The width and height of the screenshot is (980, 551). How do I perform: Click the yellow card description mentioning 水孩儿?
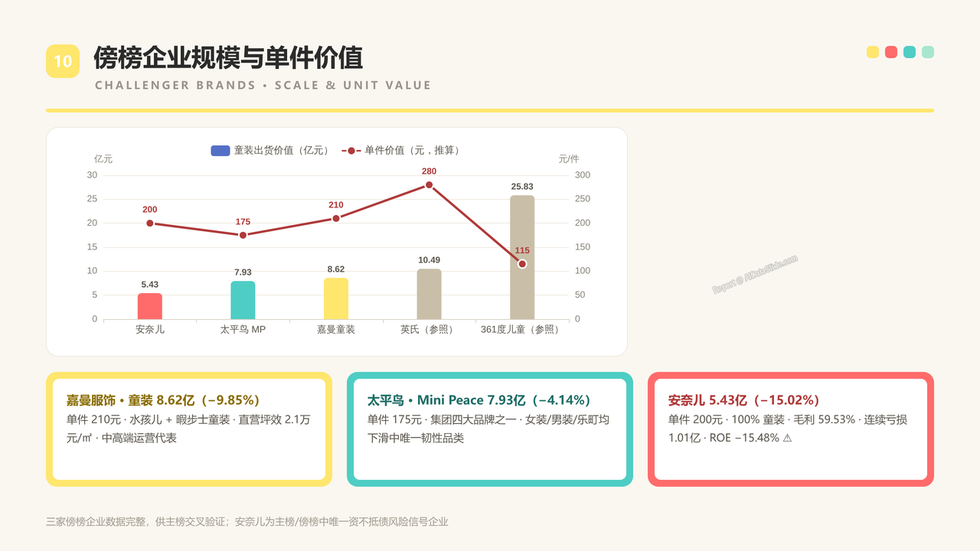(x=188, y=429)
